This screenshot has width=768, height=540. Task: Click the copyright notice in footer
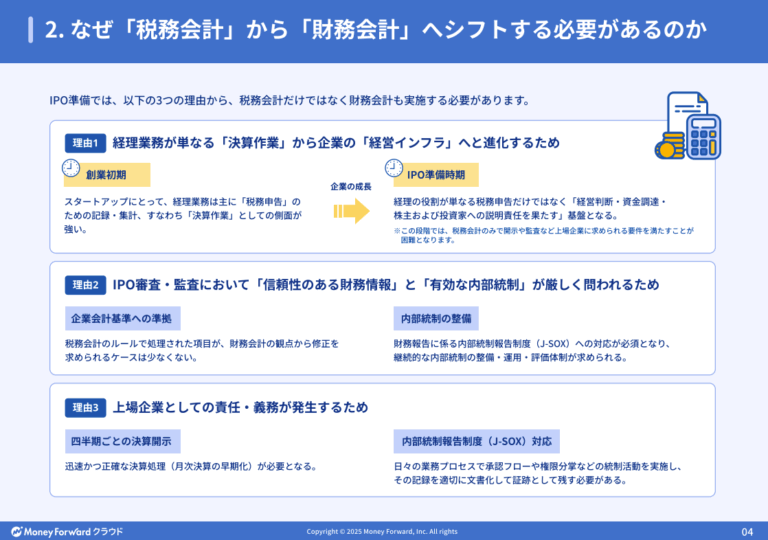382,532
